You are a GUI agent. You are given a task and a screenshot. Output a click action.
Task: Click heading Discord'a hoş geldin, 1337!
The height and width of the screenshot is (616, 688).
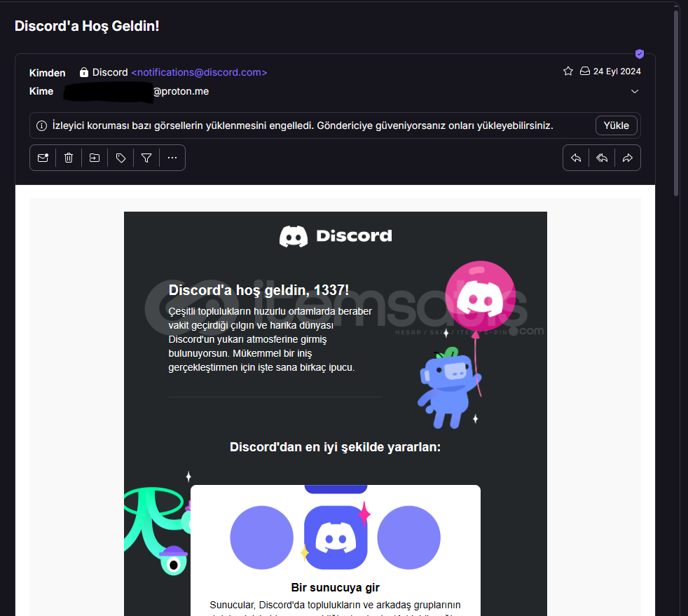click(259, 290)
